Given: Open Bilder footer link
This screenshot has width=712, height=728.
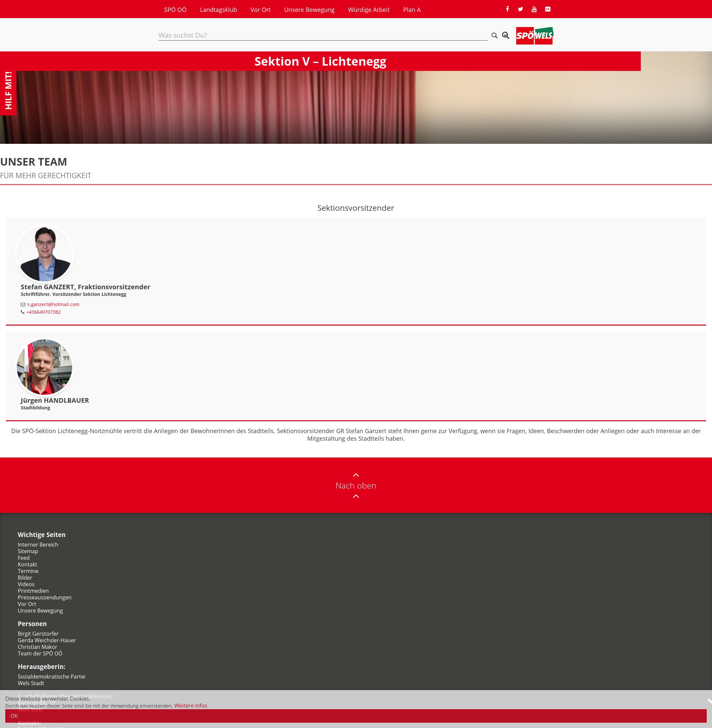Looking at the screenshot, I should pos(25,578).
